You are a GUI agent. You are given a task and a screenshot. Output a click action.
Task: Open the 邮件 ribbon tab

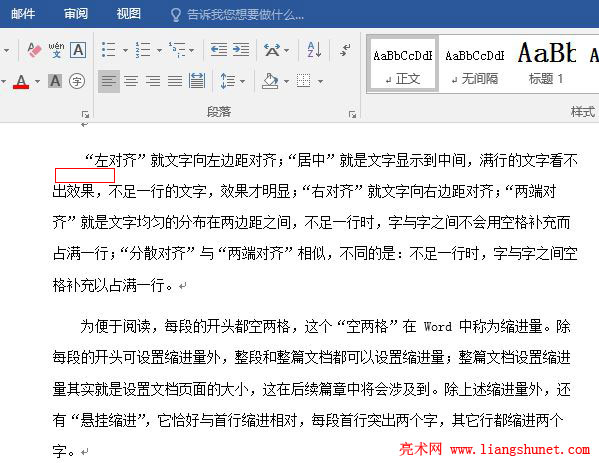pos(23,14)
